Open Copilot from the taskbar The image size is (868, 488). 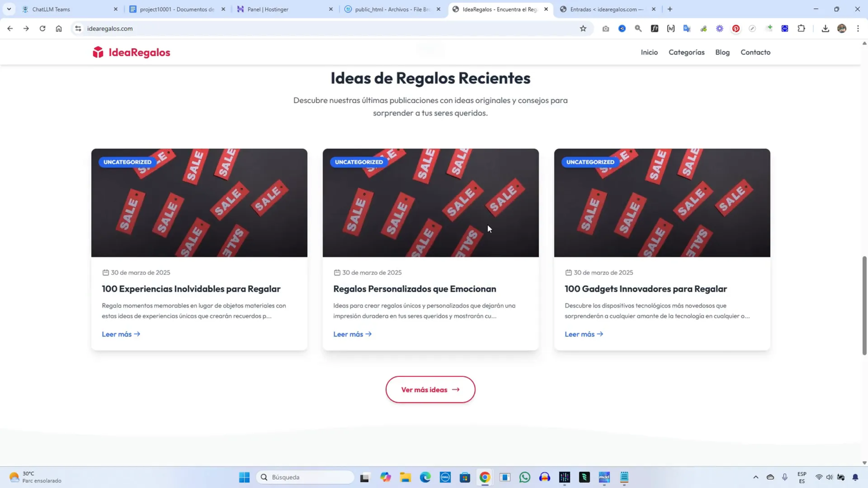coord(385,477)
